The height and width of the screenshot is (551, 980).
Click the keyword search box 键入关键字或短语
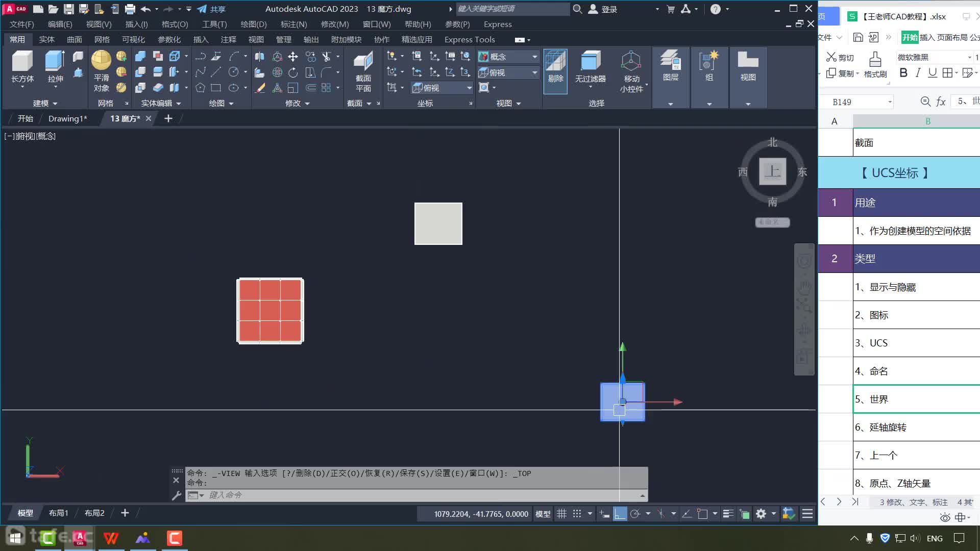click(512, 9)
